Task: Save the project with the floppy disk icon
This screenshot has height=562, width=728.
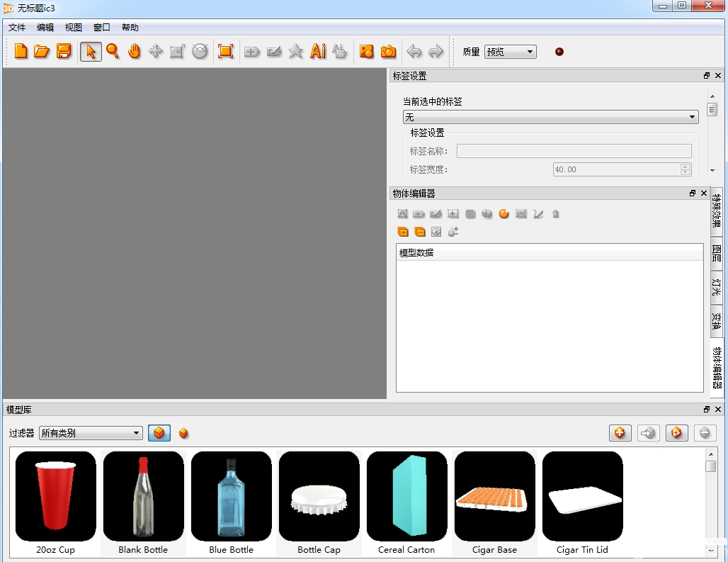Action: [x=64, y=52]
